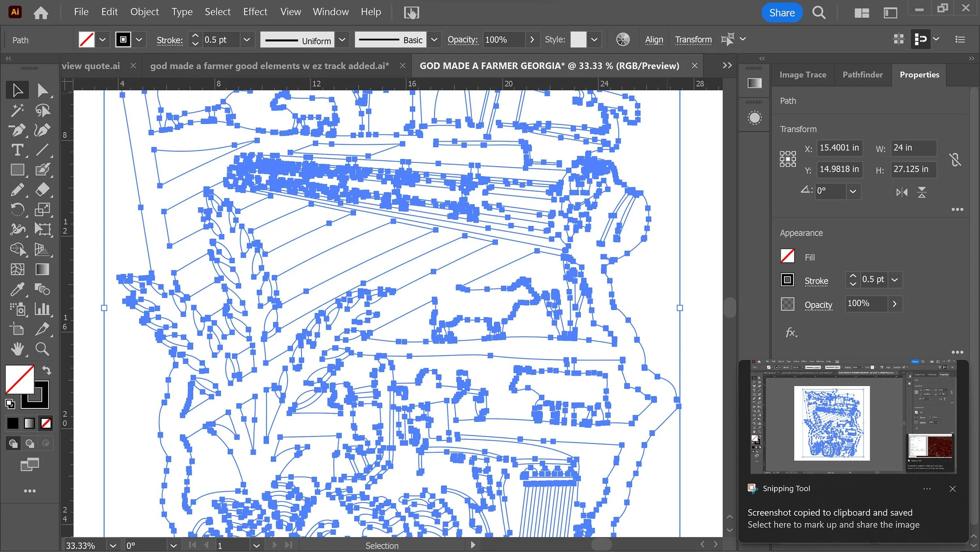Select the Eyedropper tool

coord(17,290)
